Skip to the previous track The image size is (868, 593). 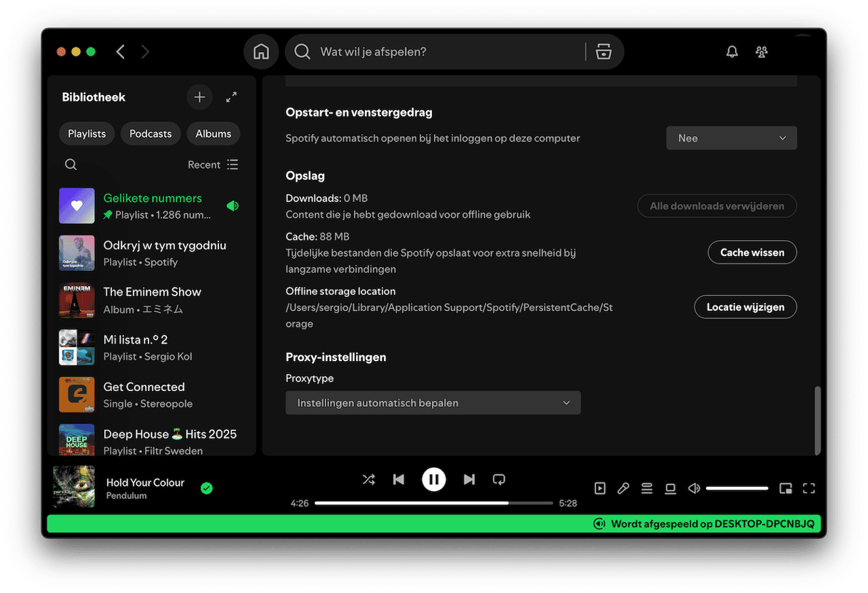(x=399, y=480)
